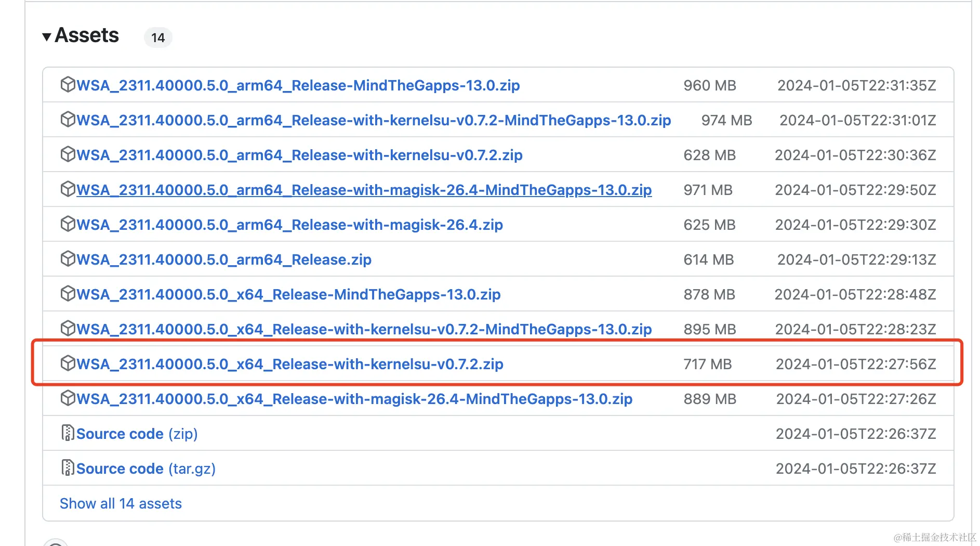Click Source code (tar.gz) row timestamp

[856, 469]
